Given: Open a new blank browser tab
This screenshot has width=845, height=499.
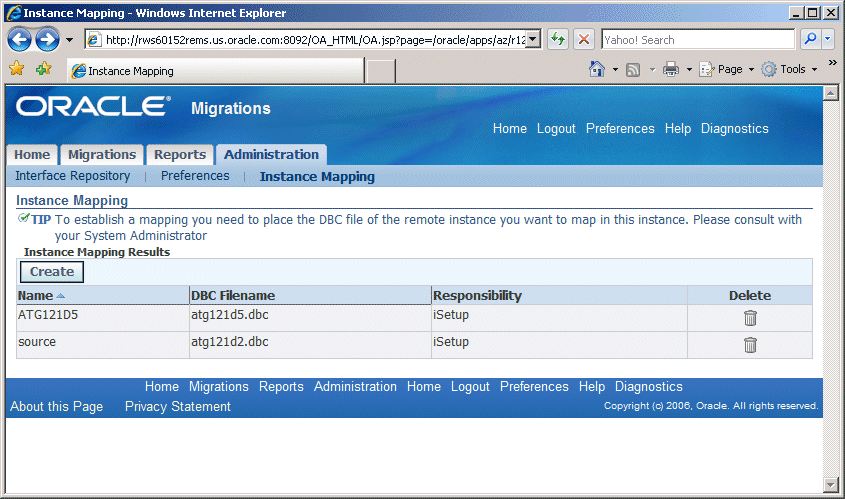Looking at the screenshot, I should tap(380, 71).
